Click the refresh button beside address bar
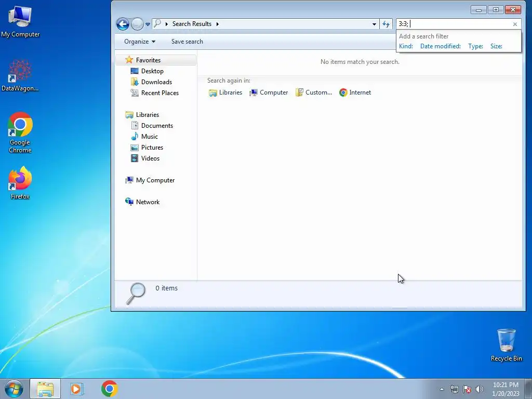The image size is (532, 399). [386, 24]
